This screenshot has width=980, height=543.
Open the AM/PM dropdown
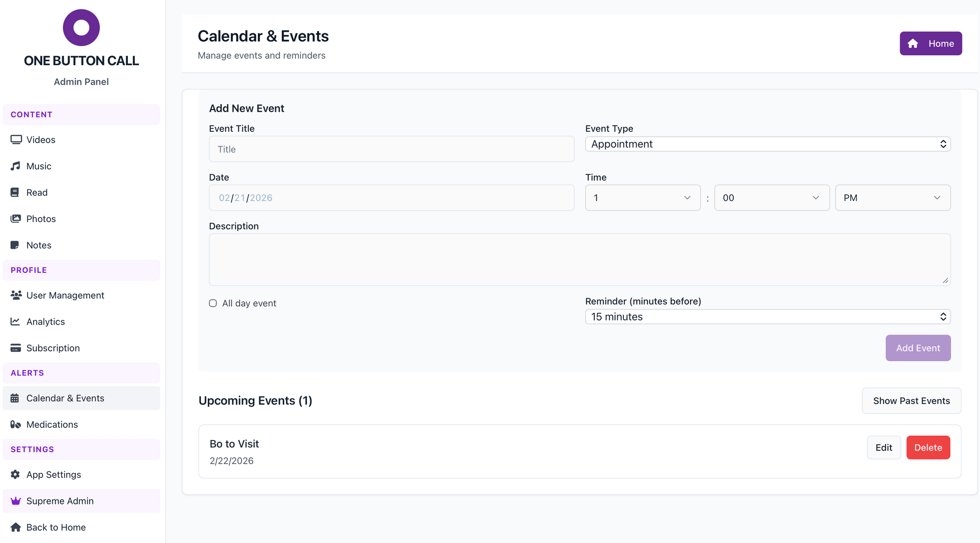892,198
